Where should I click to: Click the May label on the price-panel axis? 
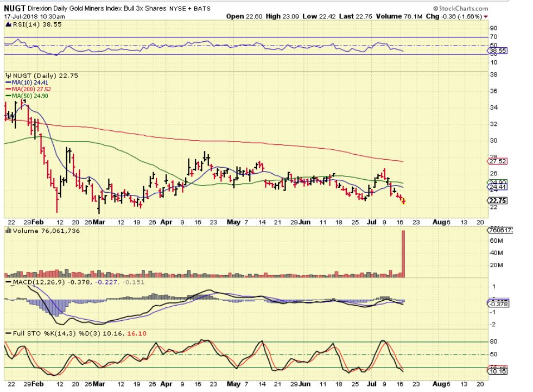click(x=233, y=223)
